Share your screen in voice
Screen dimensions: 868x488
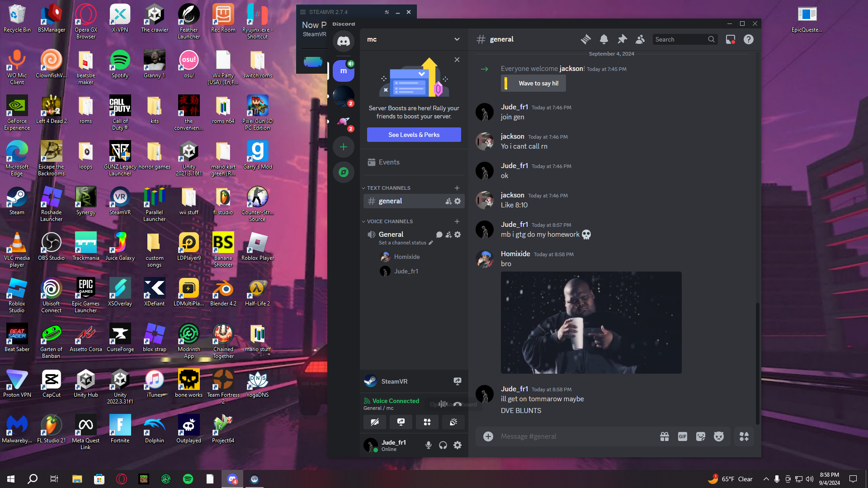(x=401, y=422)
